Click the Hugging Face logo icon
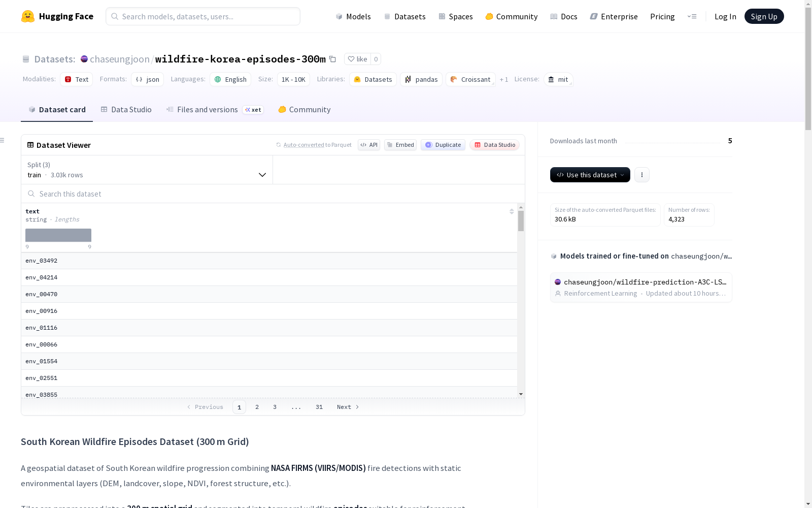 pos(28,16)
